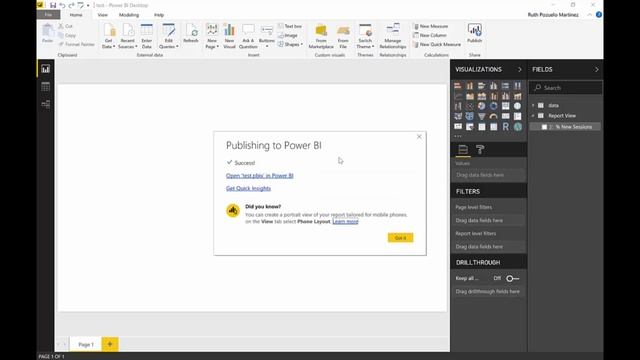
Task: Click the Redo icon in title bar
Action: pos(71,5)
